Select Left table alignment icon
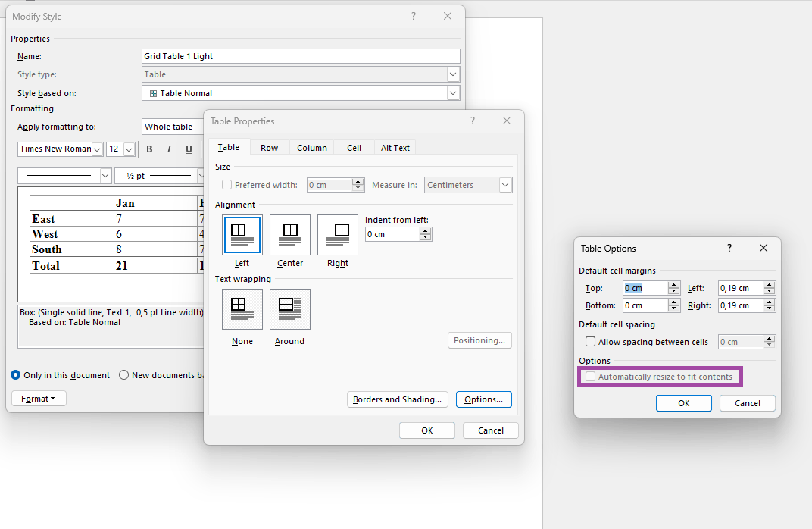This screenshot has width=812, height=529. click(x=242, y=235)
